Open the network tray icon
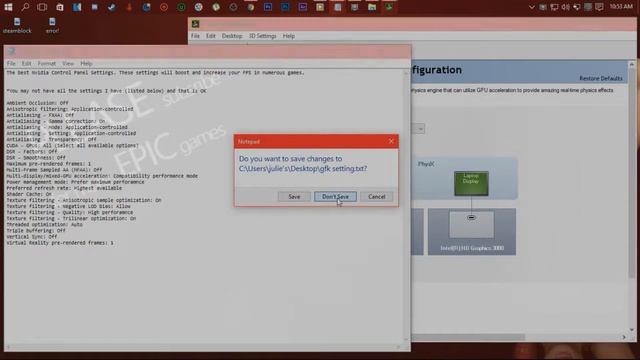 554,7
